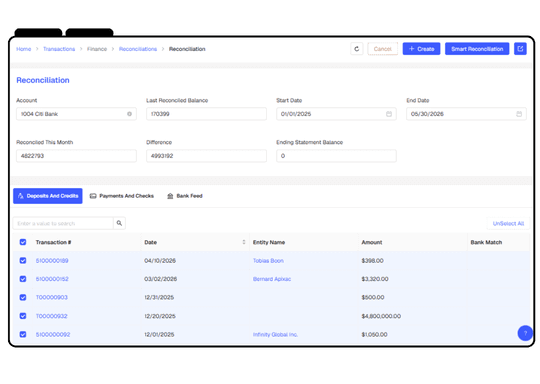Click the 12/01/2025 date cell

(159, 334)
